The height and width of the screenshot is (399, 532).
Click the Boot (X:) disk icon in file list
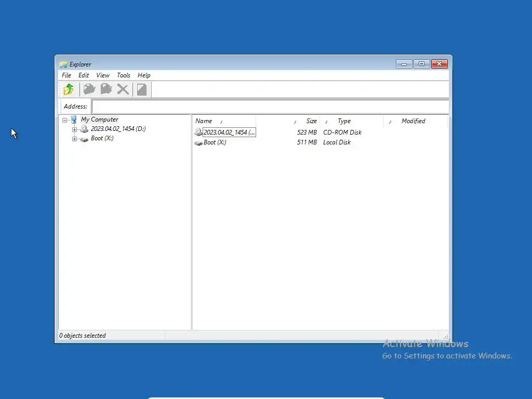point(198,143)
